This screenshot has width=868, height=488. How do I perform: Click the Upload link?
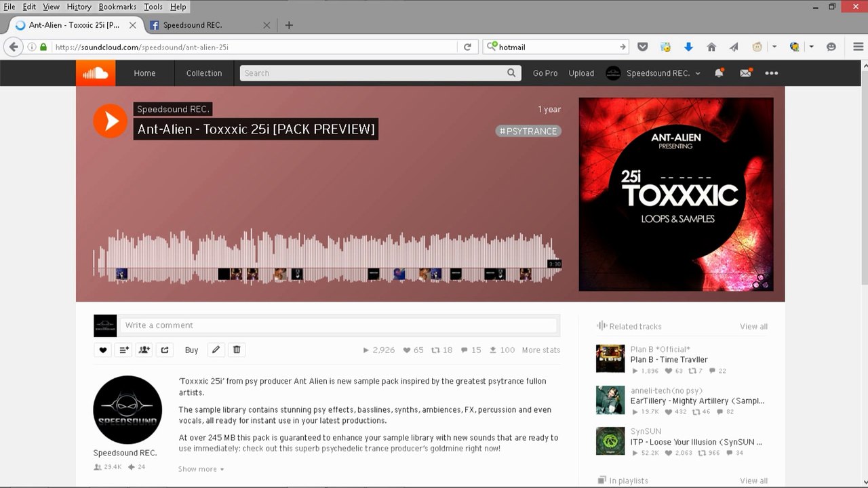pyautogui.click(x=581, y=73)
